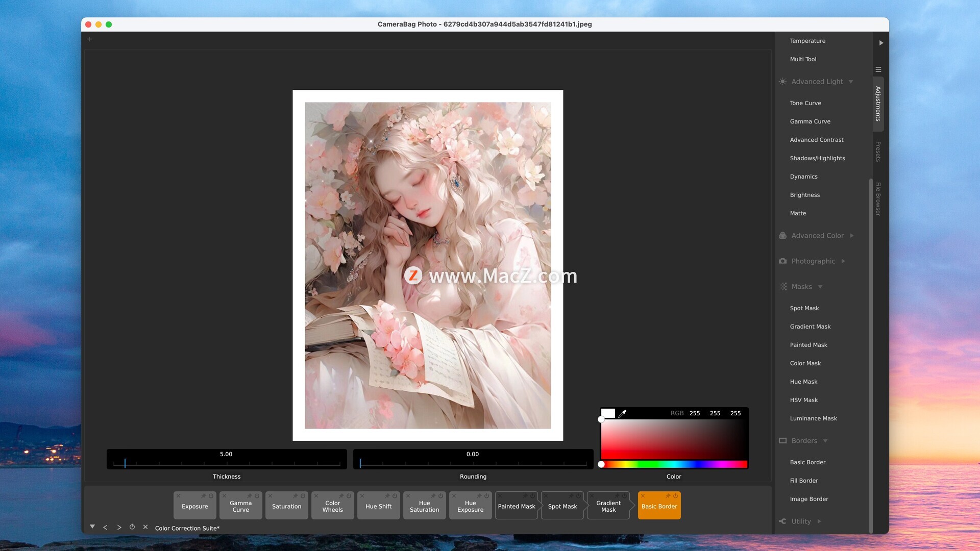The height and width of the screenshot is (551, 980).
Task: Remove the Gamma Curve tile with its X
Action: (224, 496)
